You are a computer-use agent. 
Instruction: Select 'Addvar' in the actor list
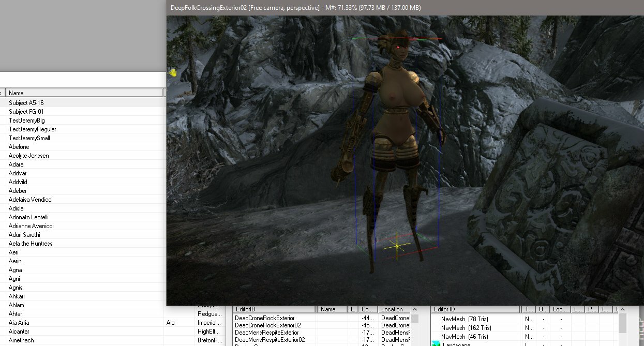click(17, 173)
